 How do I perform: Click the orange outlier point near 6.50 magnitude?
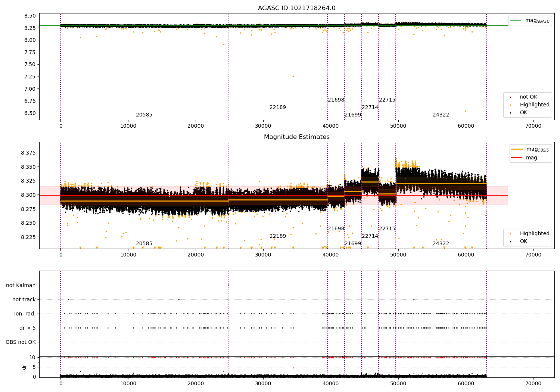tap(465, 111)
